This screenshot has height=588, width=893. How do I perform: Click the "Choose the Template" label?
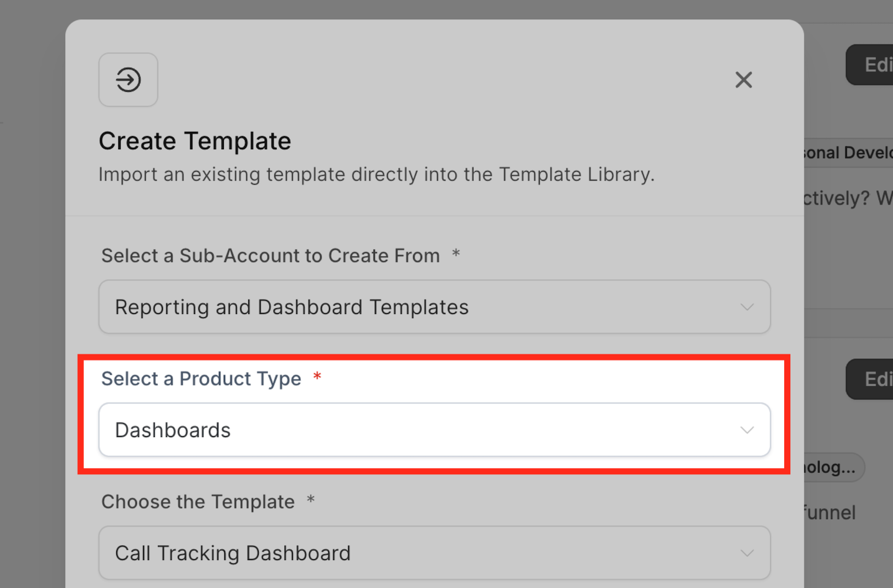tap(198, 502)
